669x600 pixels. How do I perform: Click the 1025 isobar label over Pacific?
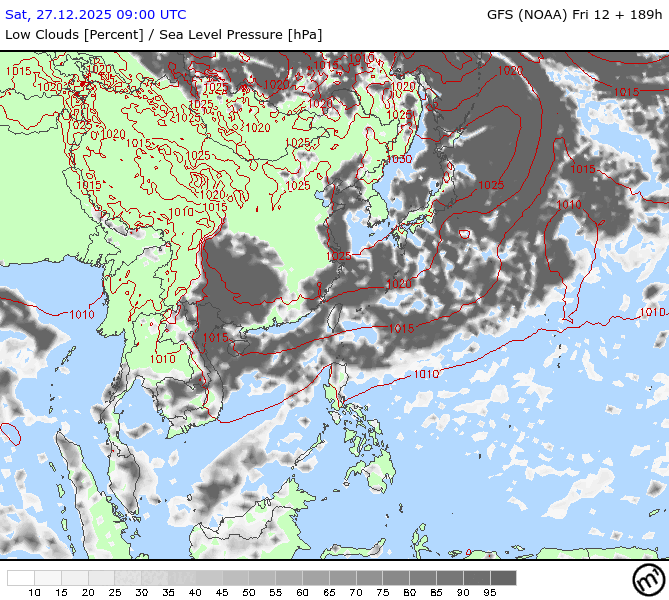click(x=490, y=185)
